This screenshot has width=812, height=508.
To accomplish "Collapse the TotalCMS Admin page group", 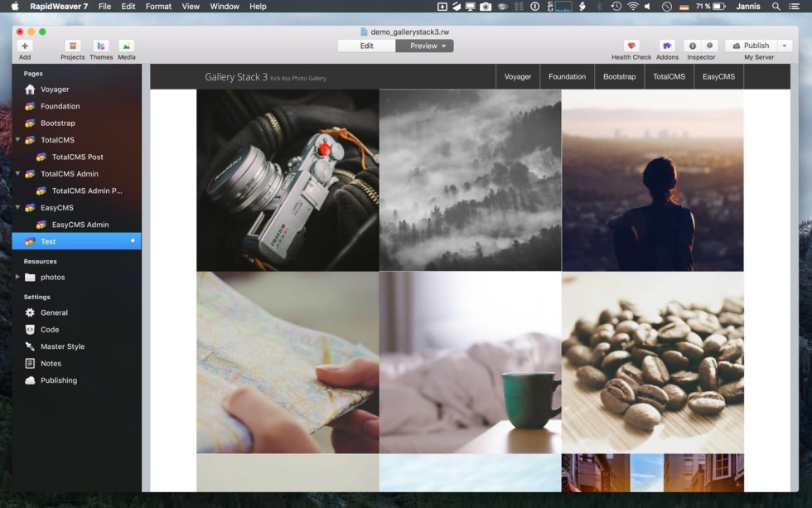I will click(x=17, y=173).
